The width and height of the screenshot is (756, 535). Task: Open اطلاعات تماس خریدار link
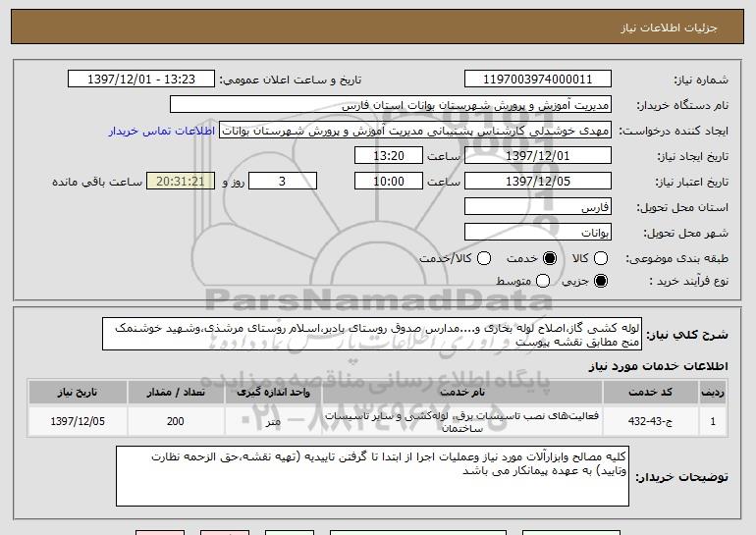click(162, 131)
